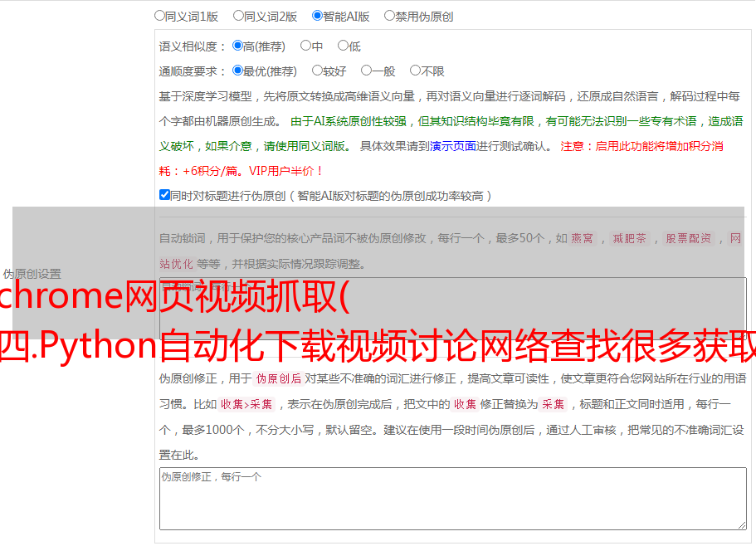Image resolution: width=756 pixels, height=546 pixels.
Task: Set 通顺度要求 to 最优(推荐)
Action: tap(237, 71)
